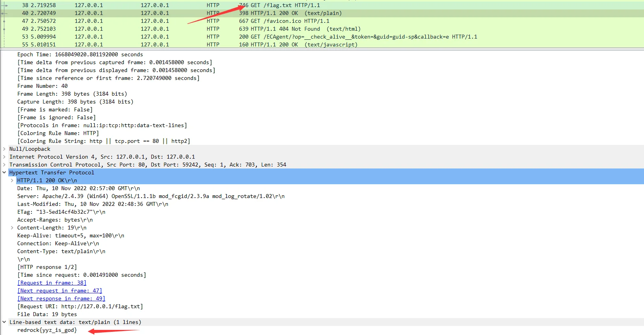
Task: Expand the Null/Loopback section
Action: pos(4,149)
